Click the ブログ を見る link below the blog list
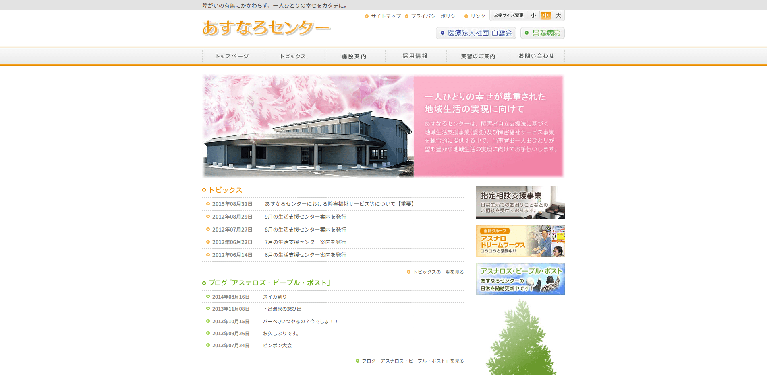The height and width of the screenshot is (375, 767). click(413, 361)
